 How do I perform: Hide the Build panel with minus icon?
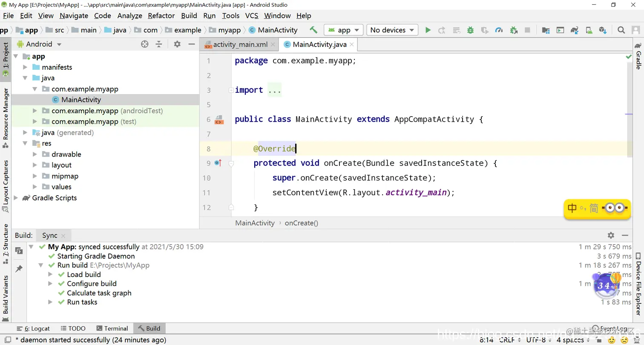click(x=625, y=235)
